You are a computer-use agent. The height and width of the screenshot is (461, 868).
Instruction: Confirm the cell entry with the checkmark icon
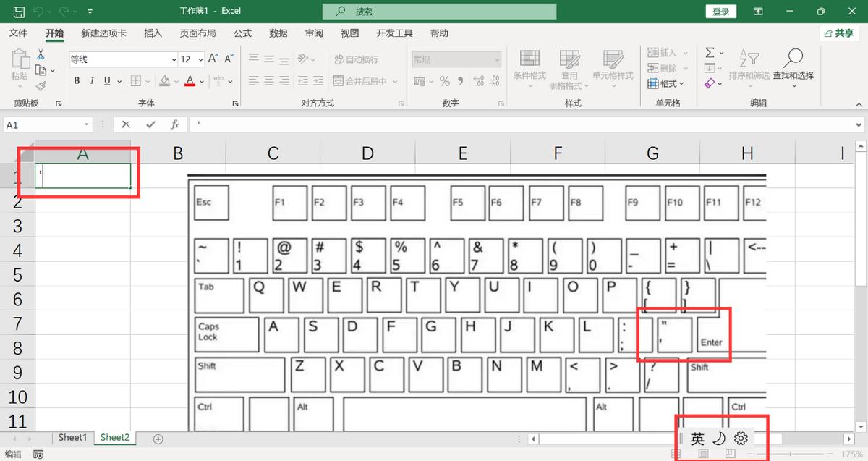click(150, 124)
